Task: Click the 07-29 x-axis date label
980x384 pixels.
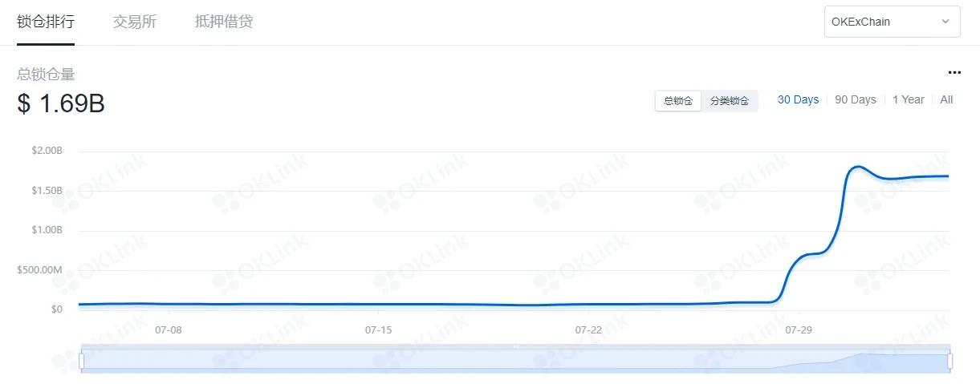Action: pos(799,329)
